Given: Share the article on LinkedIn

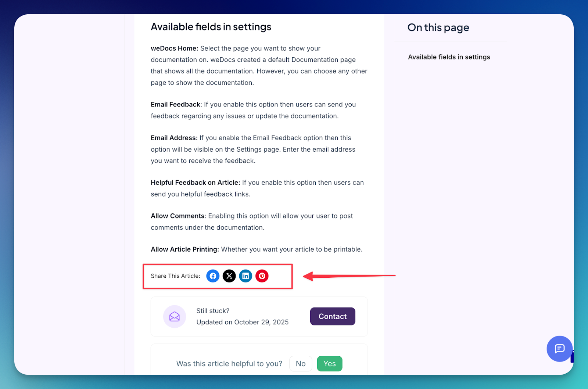Looking at the screenshot, I should point(245,276).
